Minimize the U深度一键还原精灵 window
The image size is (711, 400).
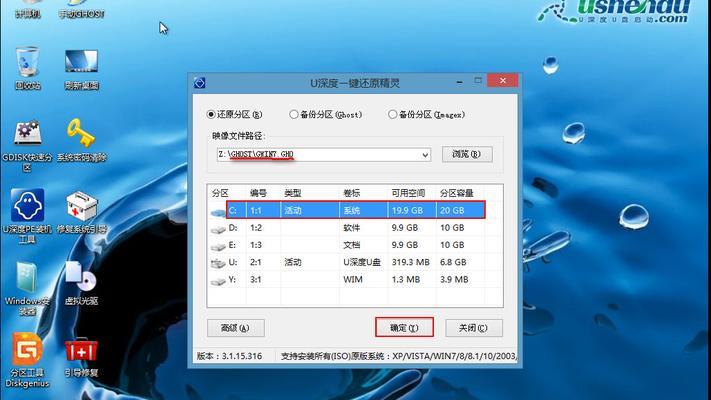point(460,82)
